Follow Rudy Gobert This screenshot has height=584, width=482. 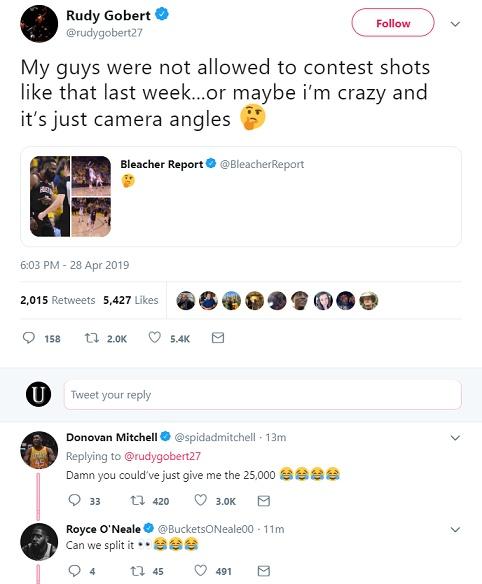[393, 23]
